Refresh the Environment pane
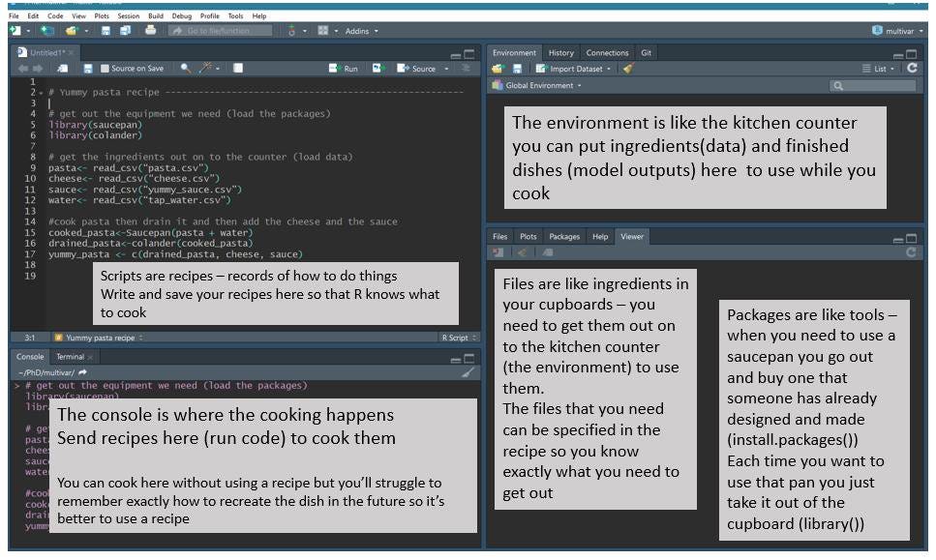This screenshot has height=560, width=936. (x=911, y=69)
